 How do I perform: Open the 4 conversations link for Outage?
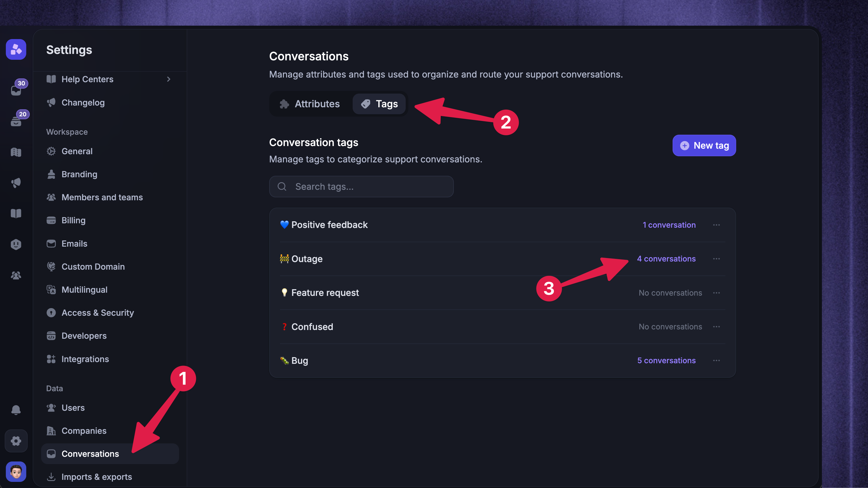pyautogui.click(x=666, y=259)
